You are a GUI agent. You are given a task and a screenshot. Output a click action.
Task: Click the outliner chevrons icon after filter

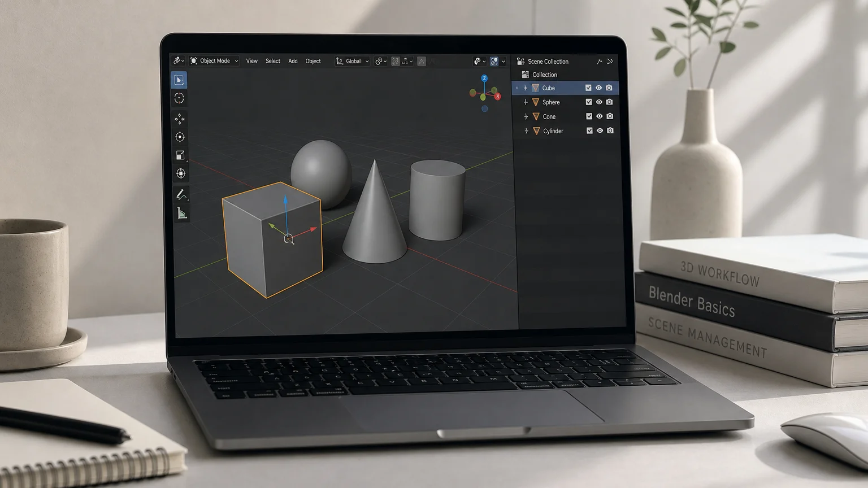click(610, 62)
